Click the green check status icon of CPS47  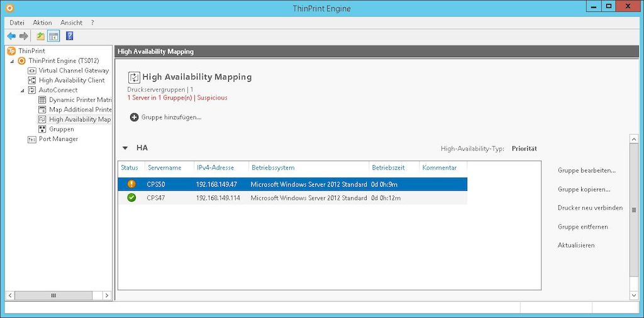pyautogui.click(x=131, y=198)
